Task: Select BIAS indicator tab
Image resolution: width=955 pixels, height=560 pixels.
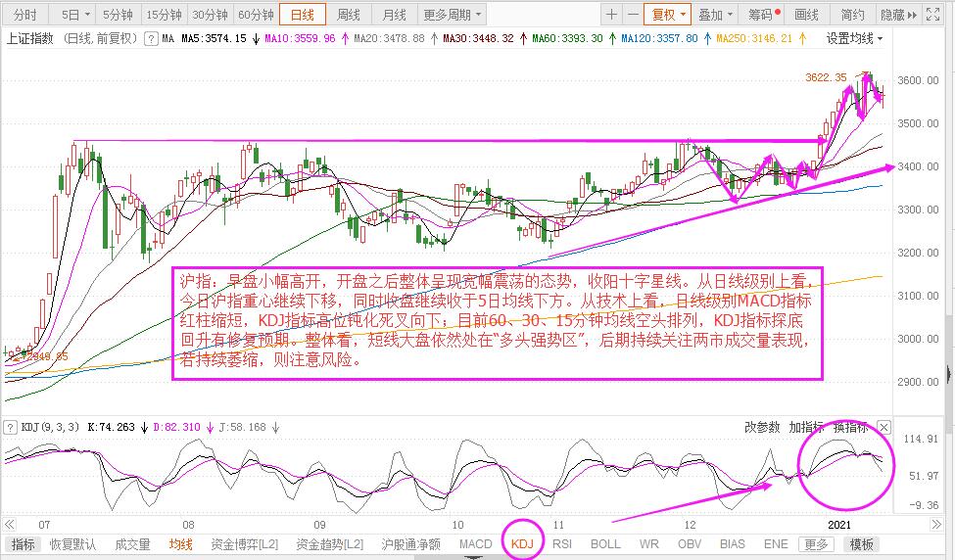Action: [732, 544]
